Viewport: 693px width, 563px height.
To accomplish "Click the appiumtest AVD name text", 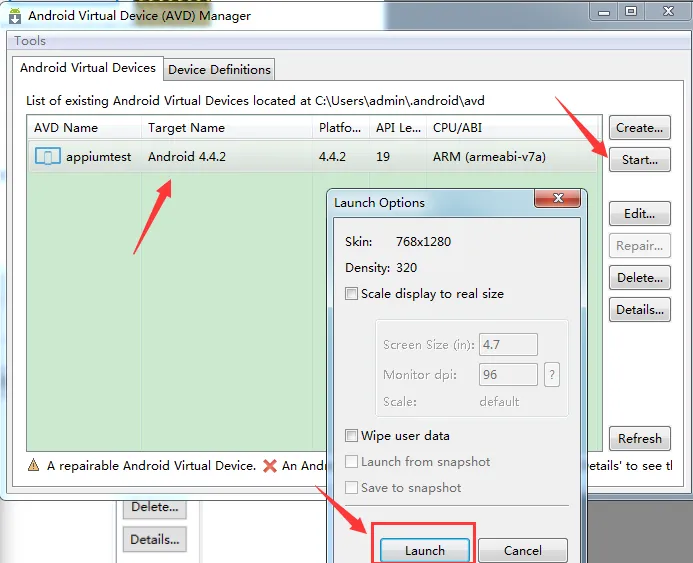I will [x=98, y=156].
